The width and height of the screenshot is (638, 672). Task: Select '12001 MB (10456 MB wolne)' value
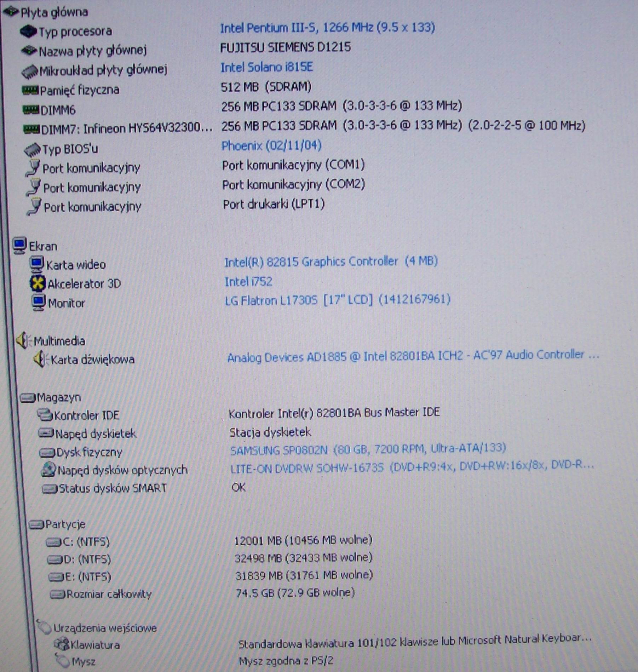(x=303, y=540)
